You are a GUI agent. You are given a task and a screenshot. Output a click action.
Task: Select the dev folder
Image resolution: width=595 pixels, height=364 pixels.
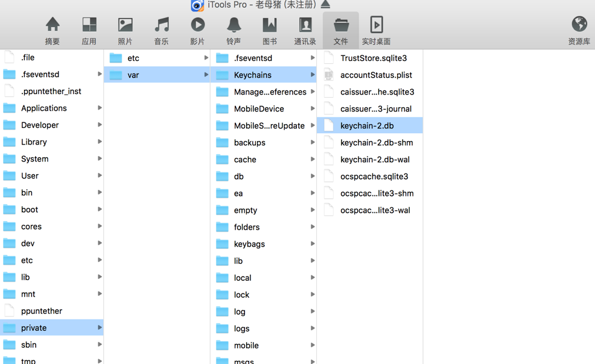point(52,243)
